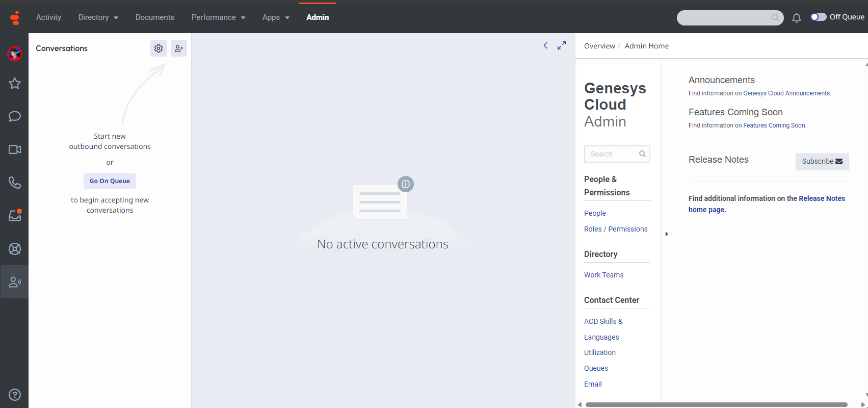Image resolution: width=868 pixels, height=408 pixels.
Task: Open the Activity menu item
Action: point(48,17)
